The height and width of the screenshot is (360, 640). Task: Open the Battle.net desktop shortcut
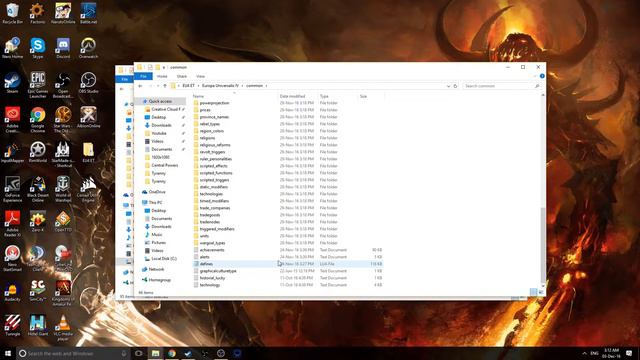click(x=88, y=13)
